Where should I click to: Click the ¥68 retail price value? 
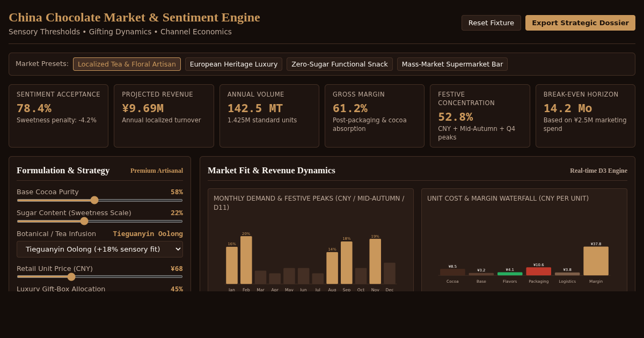pyautogui.click(x=177, y=269)
